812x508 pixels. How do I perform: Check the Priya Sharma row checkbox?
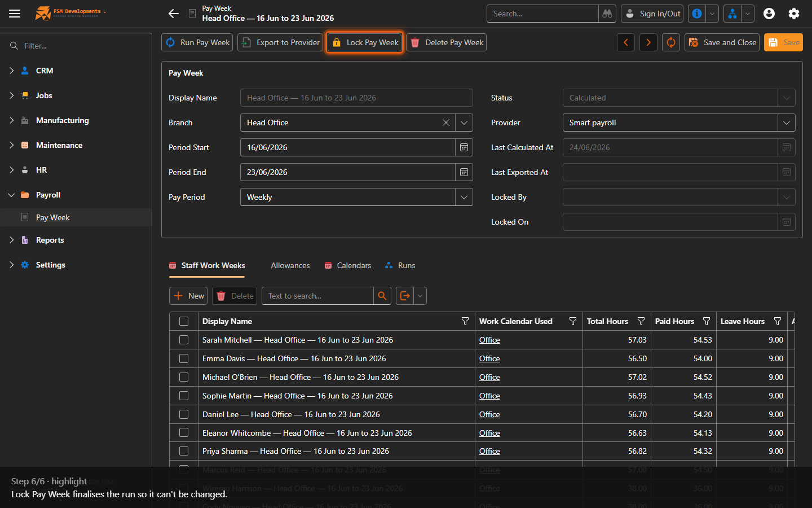click(x=184, y=451)
